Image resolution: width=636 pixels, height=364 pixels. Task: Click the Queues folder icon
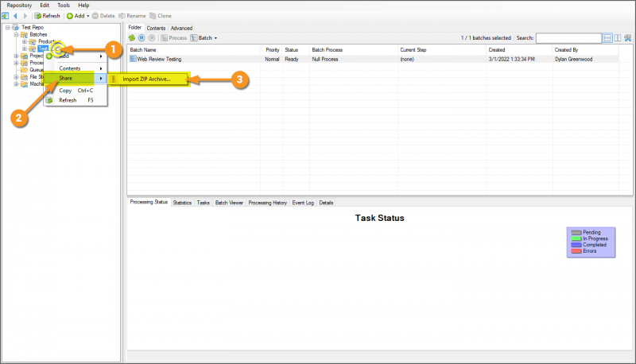tap(24, 70)
